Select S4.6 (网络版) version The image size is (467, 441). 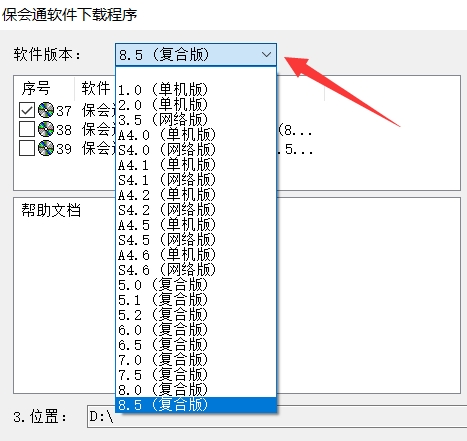click(x=196, y=269)
